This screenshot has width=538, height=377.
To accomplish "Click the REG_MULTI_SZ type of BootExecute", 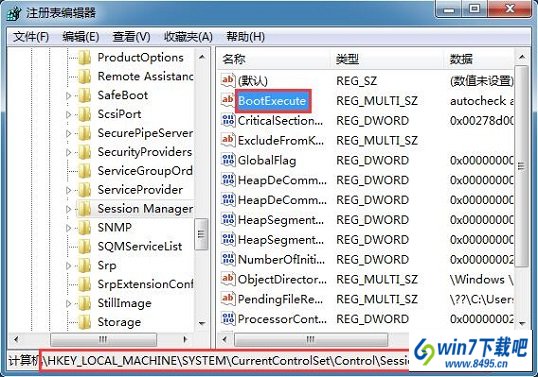I will pos(377,101).
